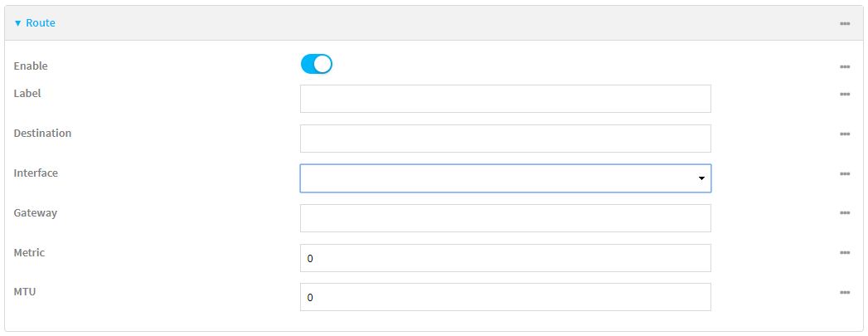The image size is (868, 336).
Task: Click the dropdown arrow in Interface box
Action: (x=701, y=178)
